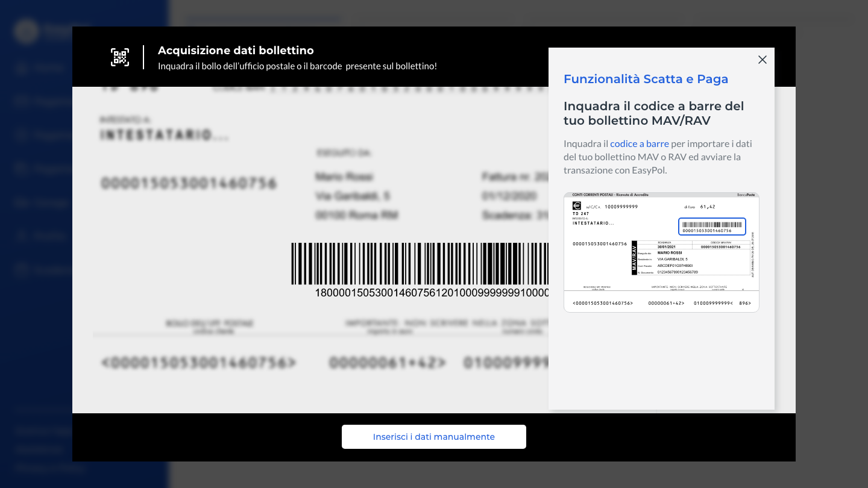Click the Acquisizione dati bollettino heading
This screenshot has height=488, width=868.
point(236,51)
